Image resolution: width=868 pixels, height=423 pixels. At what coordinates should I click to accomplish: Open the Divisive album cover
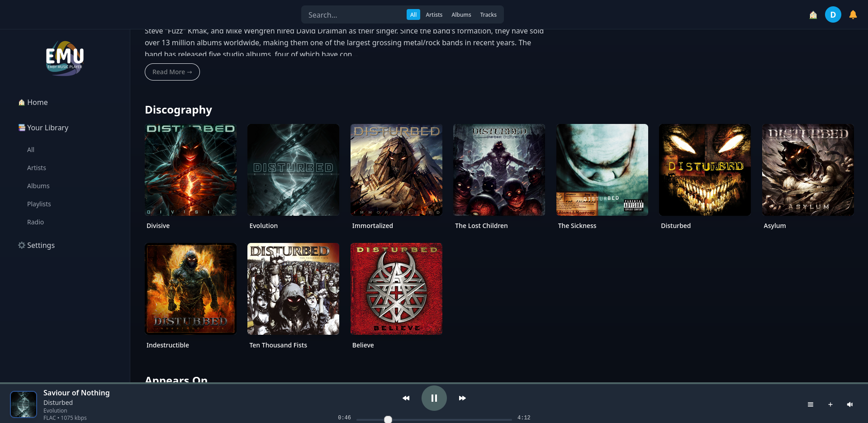click(x=190, y=170)
